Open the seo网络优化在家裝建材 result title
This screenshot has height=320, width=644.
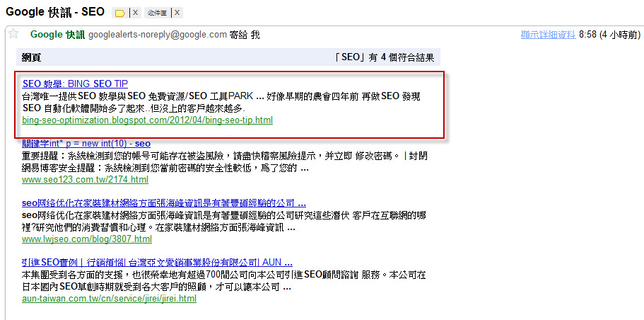tap(164, 203)
